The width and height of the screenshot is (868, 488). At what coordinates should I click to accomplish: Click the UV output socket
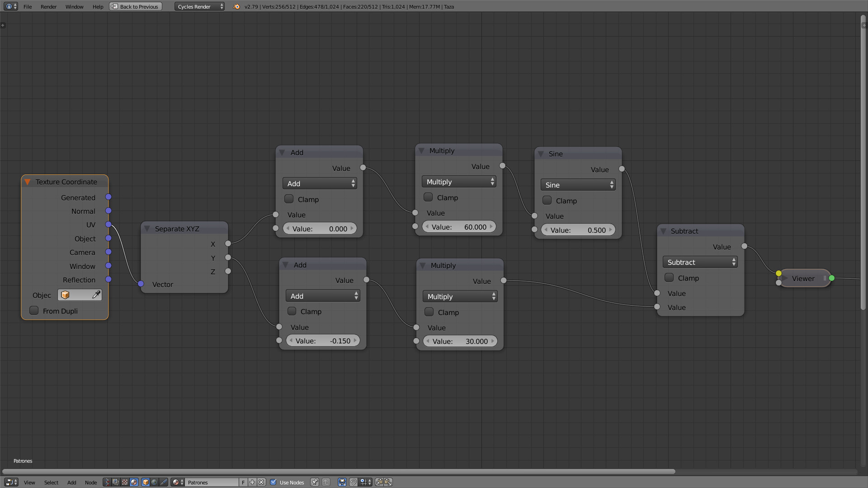coord(108,224)
